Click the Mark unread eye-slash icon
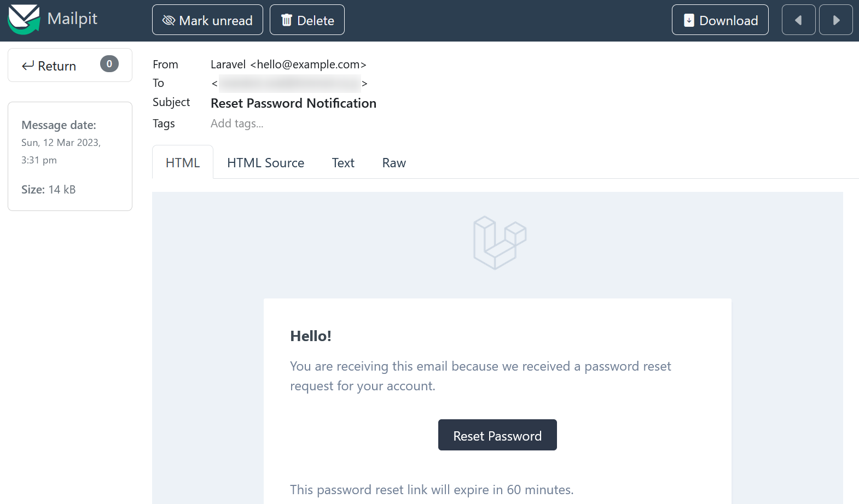Viewport: 859px width, 504px height. coord(169,20)
